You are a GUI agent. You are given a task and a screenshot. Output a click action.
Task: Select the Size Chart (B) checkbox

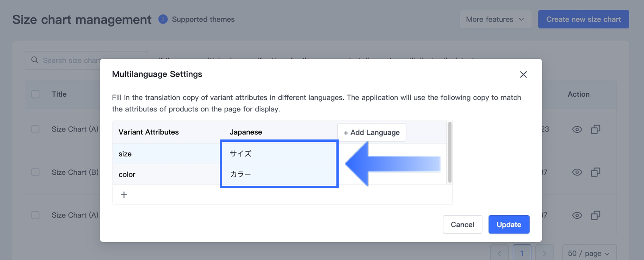click(x=36, y=172)
